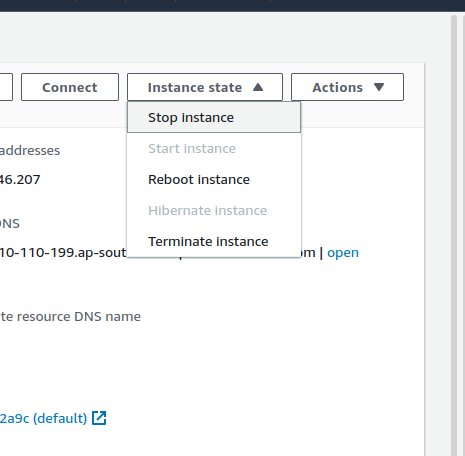This screenshot has width=465, height=456.
Task: Click the 10-110-199.ap-sout DNS text
Action: point(63,253)
